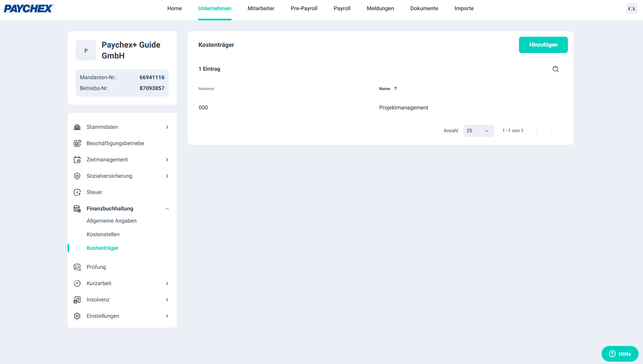643x364 pixels.
Task: Collapse the Finanzbuchhaltung section chevron
Action: [167, 209]
